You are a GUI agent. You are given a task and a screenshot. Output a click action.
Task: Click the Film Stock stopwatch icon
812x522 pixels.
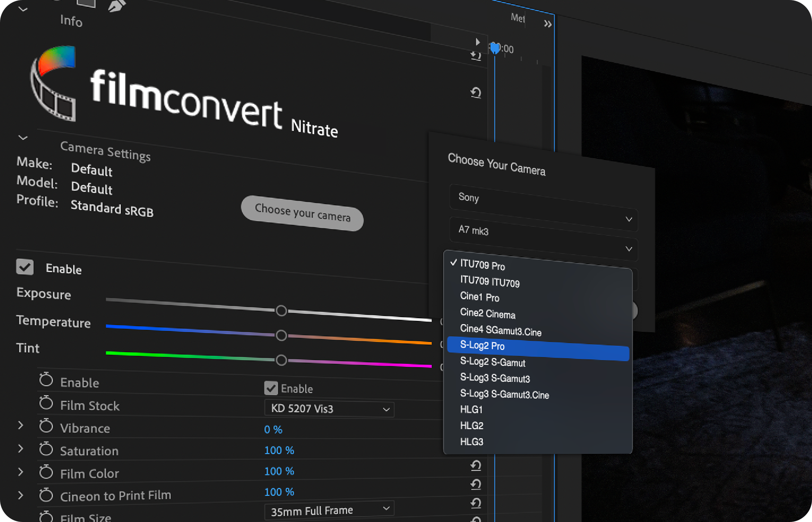pos(46,403)
